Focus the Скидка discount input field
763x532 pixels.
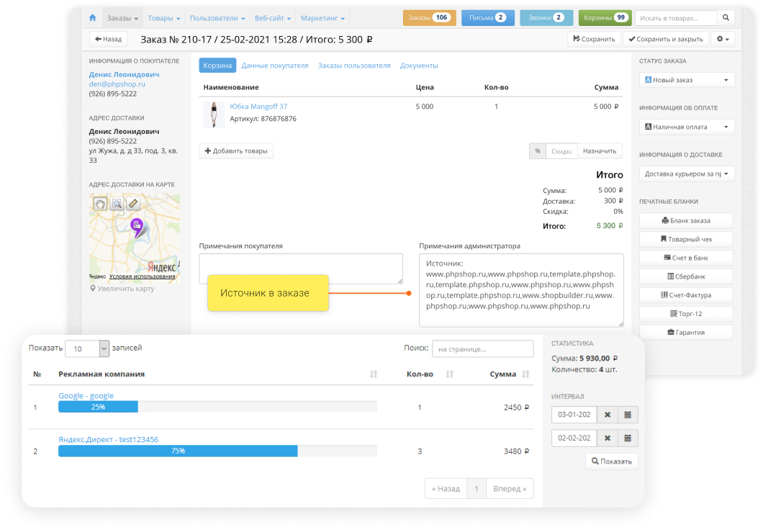click(561, 151)
